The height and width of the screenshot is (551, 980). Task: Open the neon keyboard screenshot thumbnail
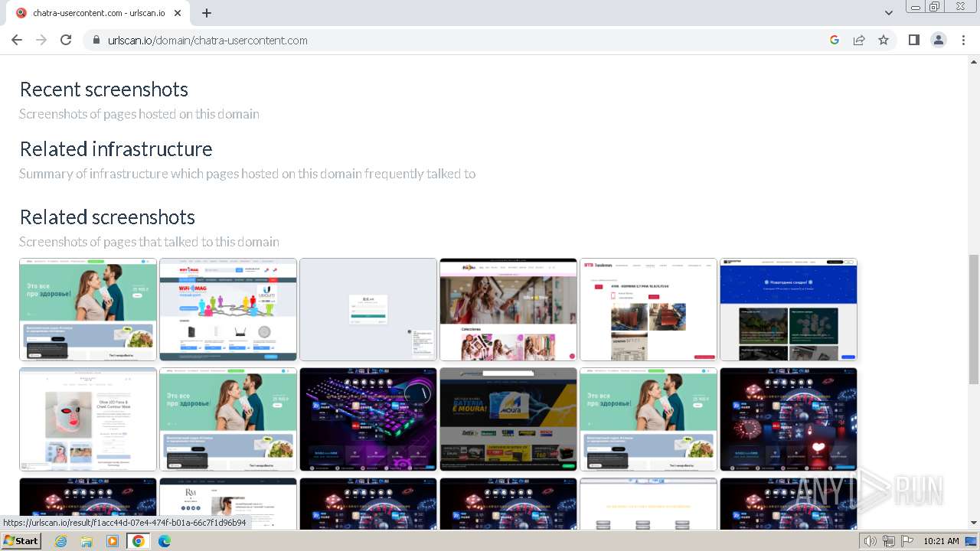click(x=368, y=419)
